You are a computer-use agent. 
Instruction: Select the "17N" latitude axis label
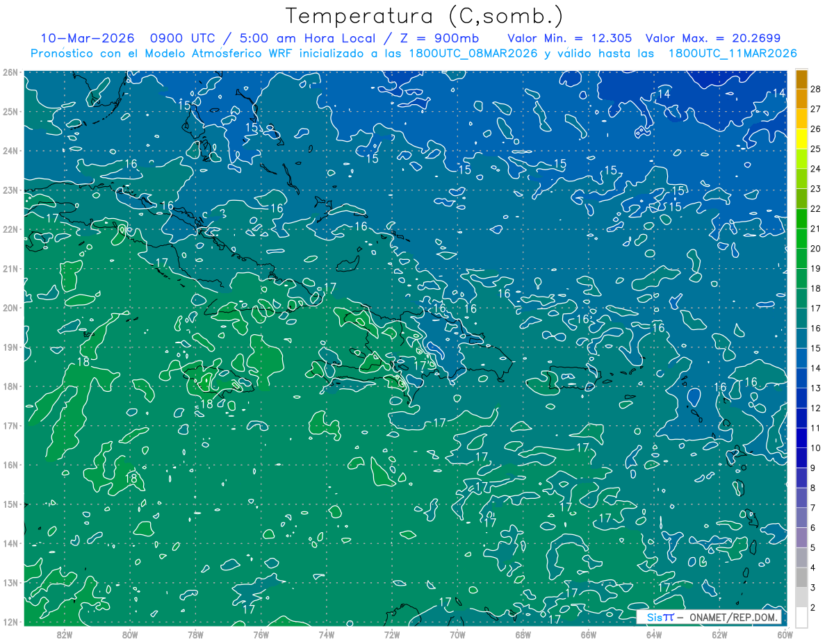(x=10, y=425)
